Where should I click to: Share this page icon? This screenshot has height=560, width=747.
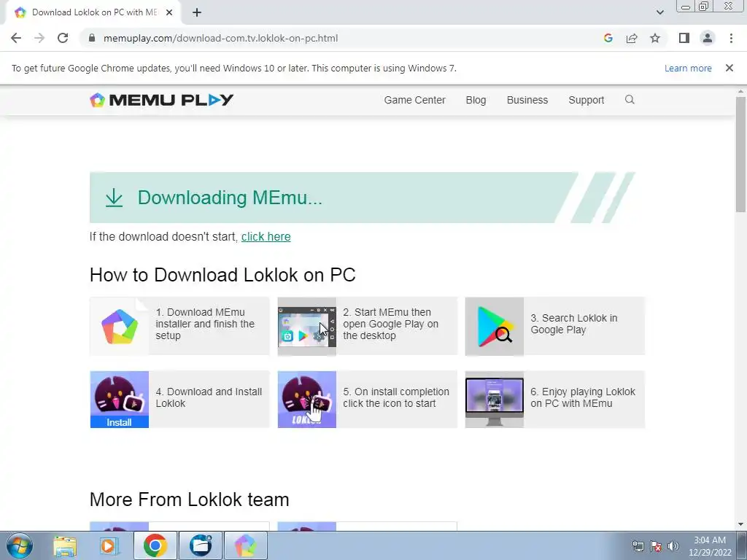point(632,38)
